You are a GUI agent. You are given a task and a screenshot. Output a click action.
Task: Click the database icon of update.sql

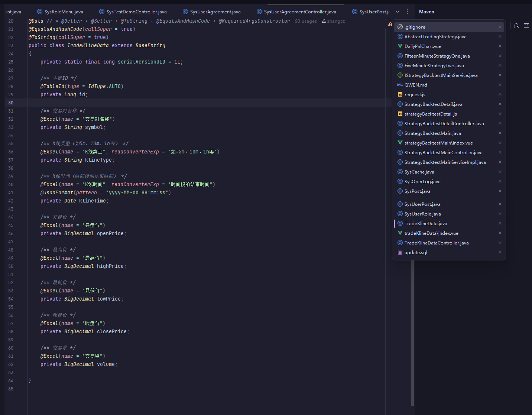[x=400, y=253]
